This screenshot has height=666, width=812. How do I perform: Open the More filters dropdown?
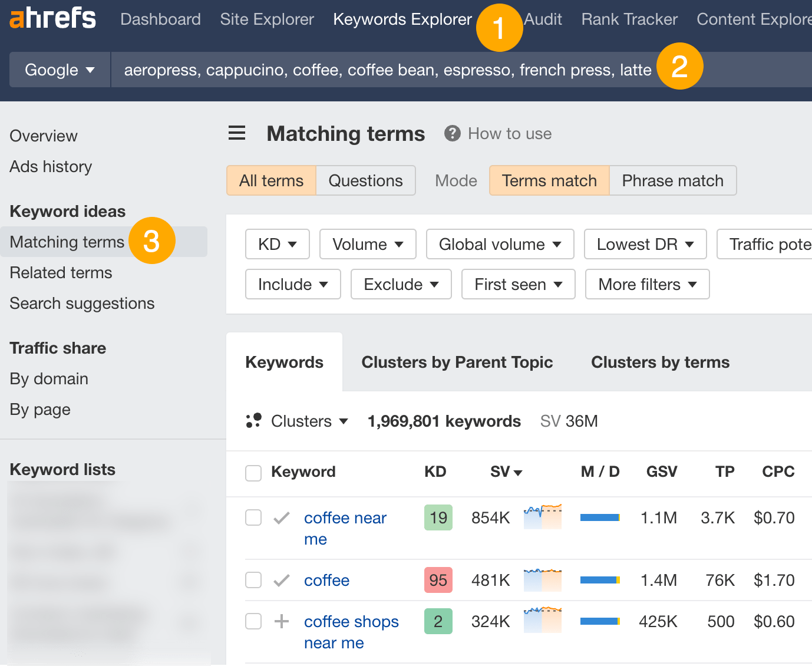pos(646,284)
